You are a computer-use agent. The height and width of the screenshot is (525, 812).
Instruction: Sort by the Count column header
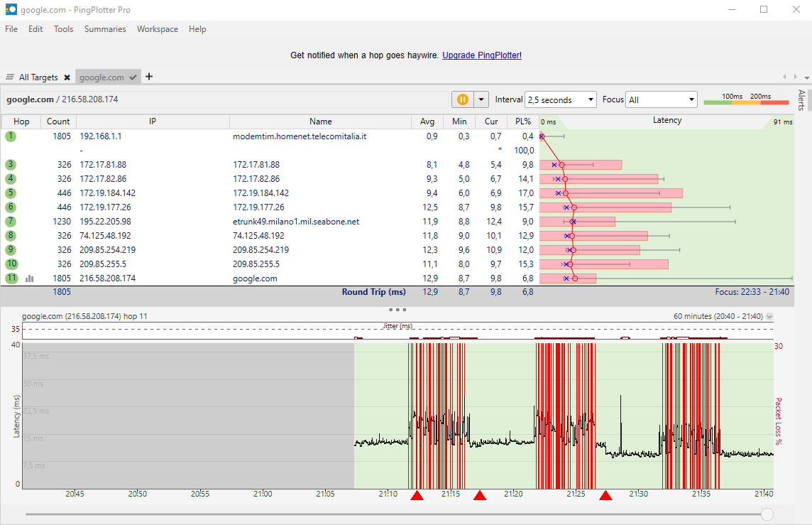click(58, 121)
